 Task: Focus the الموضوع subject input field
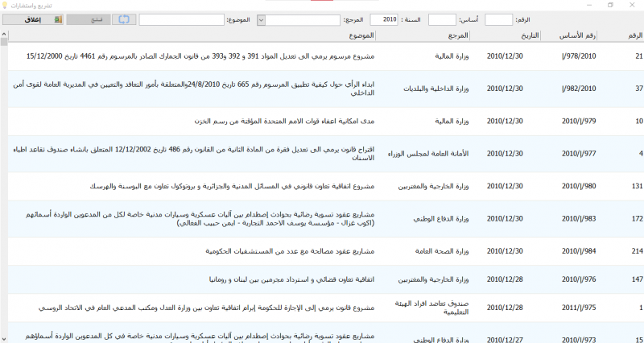click(x=182, y=19)
